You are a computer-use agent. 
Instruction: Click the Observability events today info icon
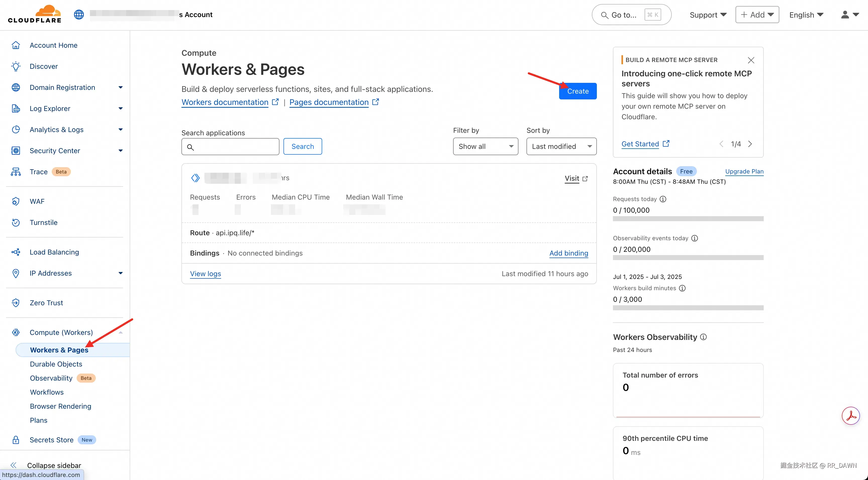point(694,238)
